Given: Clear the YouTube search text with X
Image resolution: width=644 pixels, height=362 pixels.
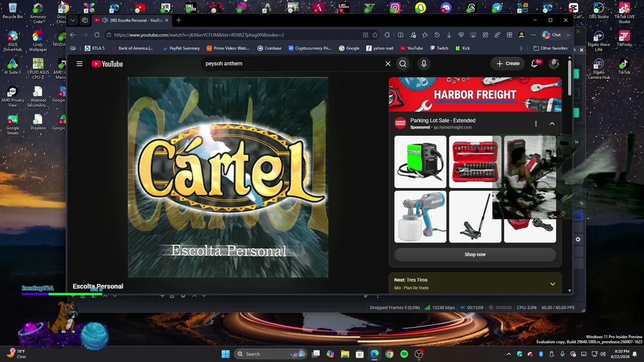Looking at the screenshot, I should click(x=388, y=64).
